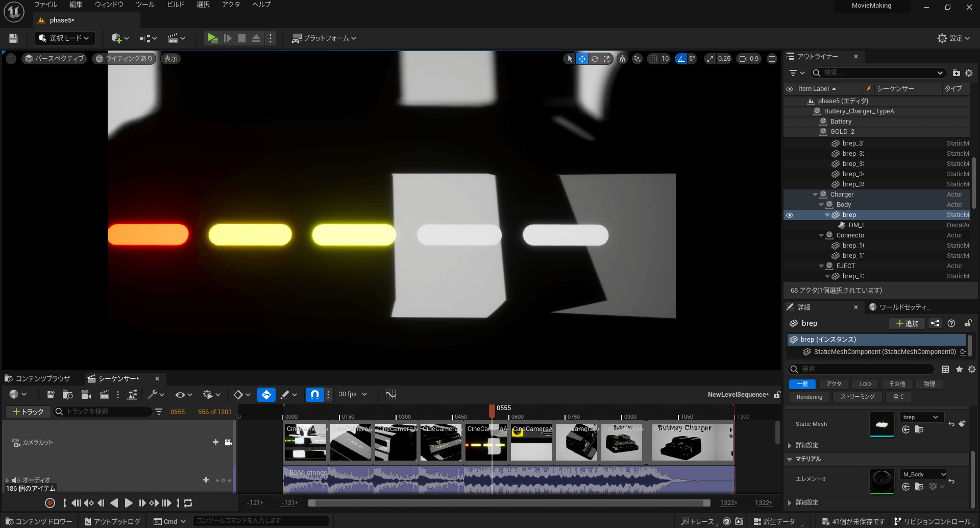Open the ビルド menu

coord(176,5)
